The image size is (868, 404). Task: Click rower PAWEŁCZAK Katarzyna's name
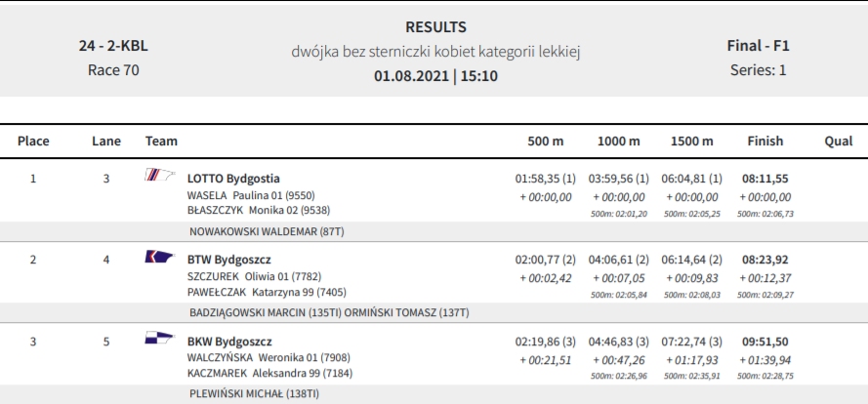click(x=267, y=292)
